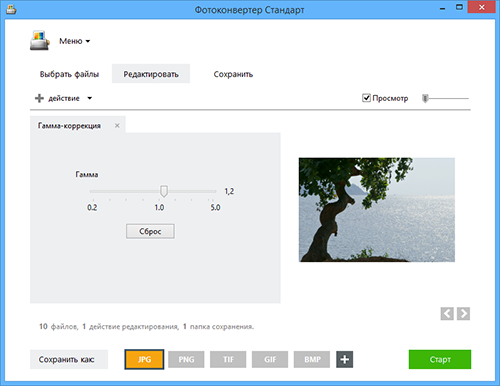Click the app icon in title bar
This screenshot has height=386, width=500.
click(x=11, y=9)
